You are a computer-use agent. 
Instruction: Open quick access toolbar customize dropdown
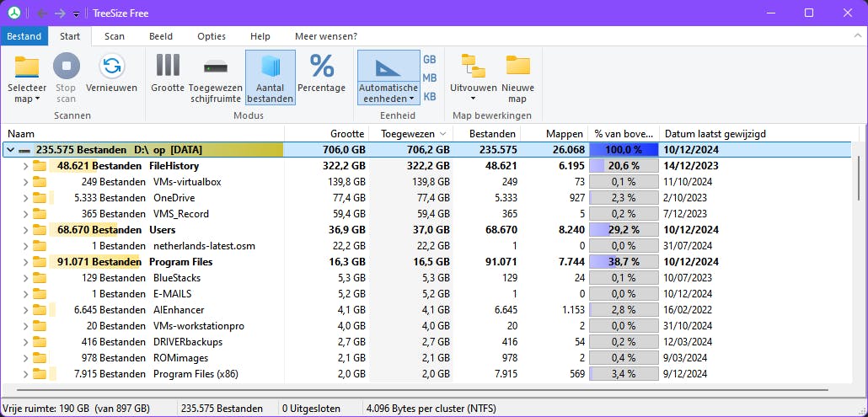tap(77, 13)
